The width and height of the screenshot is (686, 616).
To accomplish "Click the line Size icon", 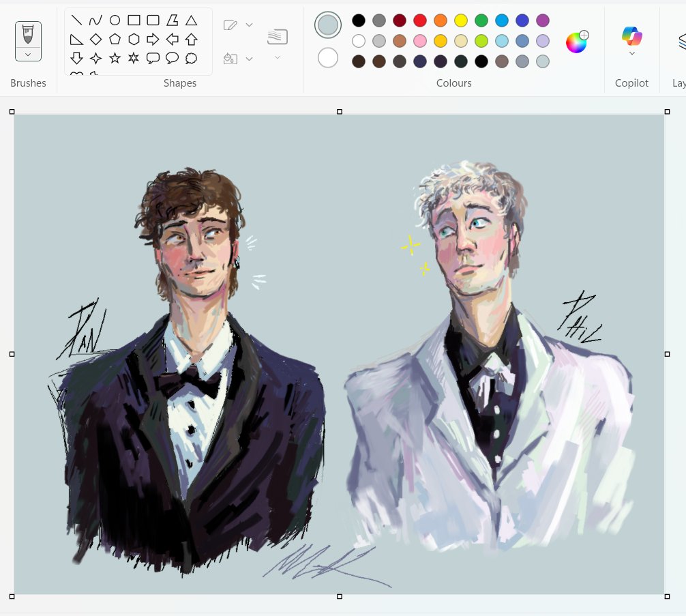I will click(x=278, y=37).
